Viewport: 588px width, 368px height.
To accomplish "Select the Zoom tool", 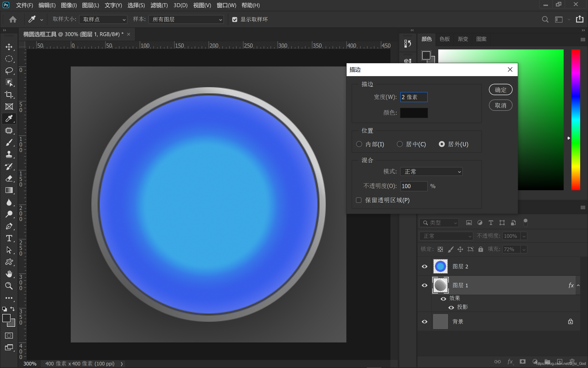I will 9,286.
